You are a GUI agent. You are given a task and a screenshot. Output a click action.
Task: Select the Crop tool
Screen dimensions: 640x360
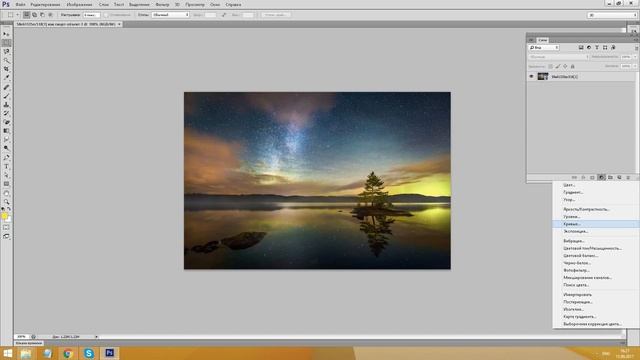click(x=6, y=69)
